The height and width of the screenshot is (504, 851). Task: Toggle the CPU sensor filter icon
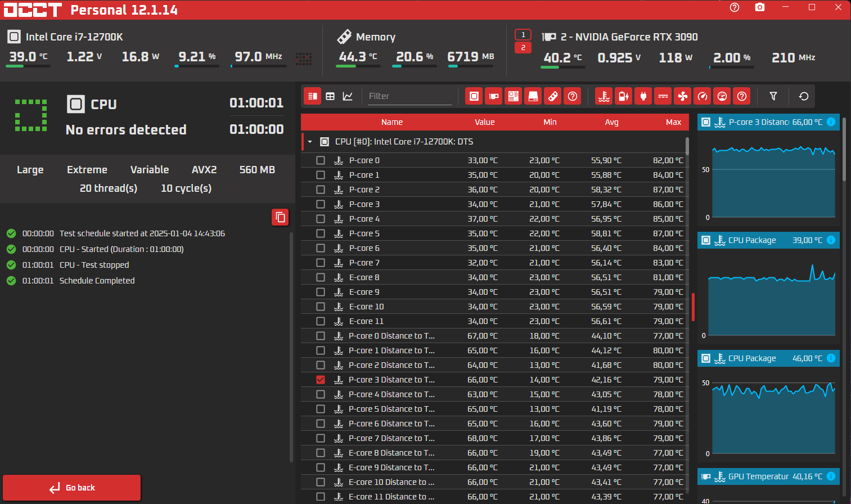coord(474,96)
